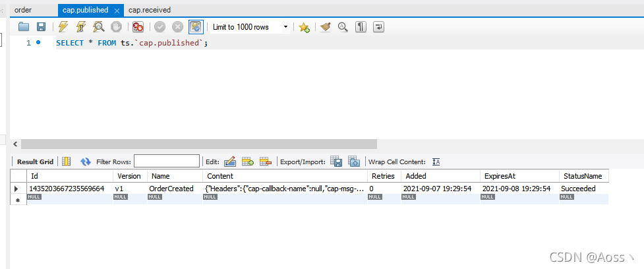Click the Content column header

point(285,176)
